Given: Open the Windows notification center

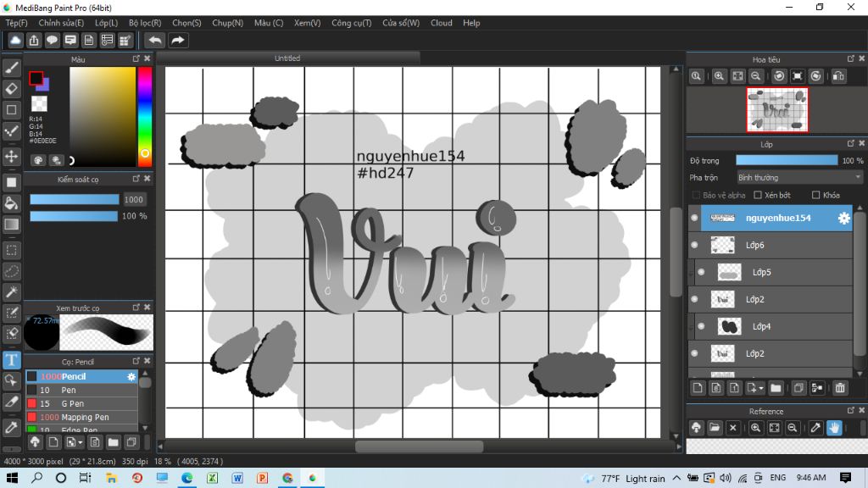Looking at the screenshot, I should (845, 478).
